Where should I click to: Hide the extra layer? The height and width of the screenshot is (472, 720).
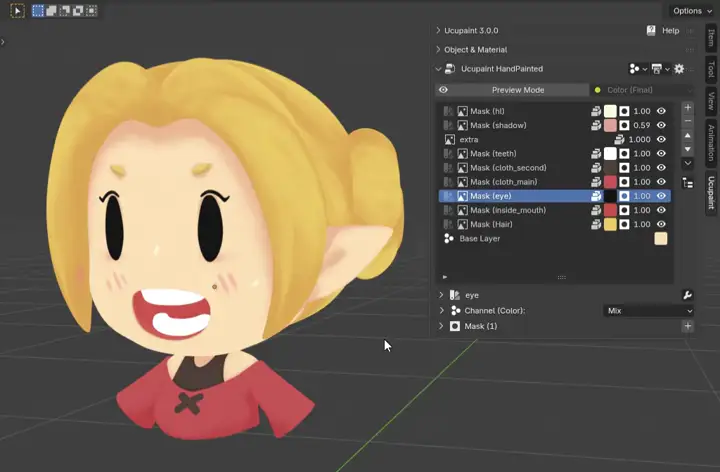click(x=661, y=140)
